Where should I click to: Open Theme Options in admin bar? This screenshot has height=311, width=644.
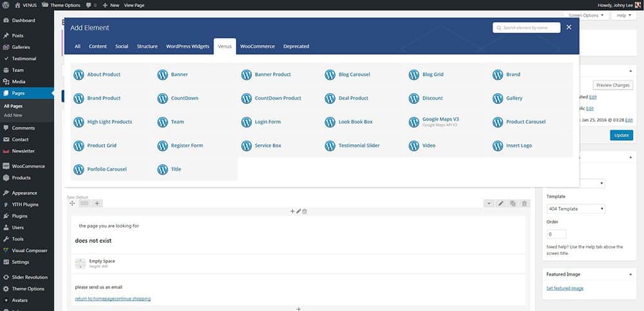(61, 5)
